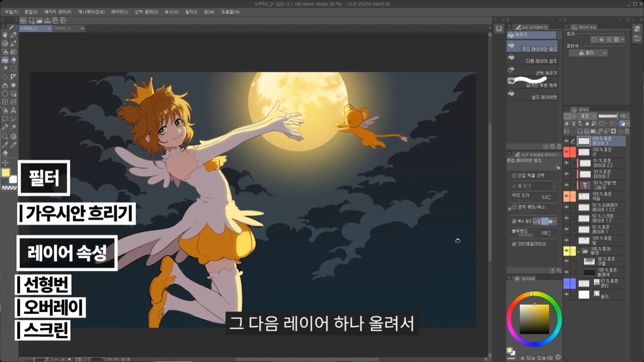Open the 필터(I) menu

click(x=191, y=12)
